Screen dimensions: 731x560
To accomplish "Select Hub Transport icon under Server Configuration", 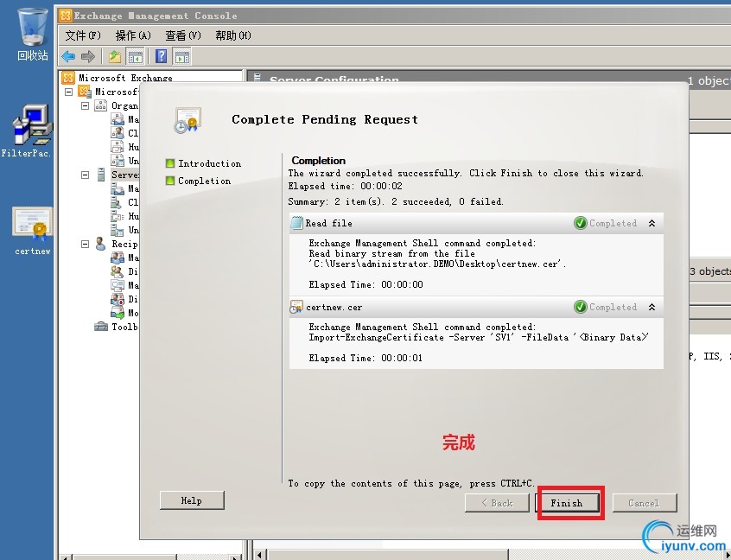I will [117, 216].
